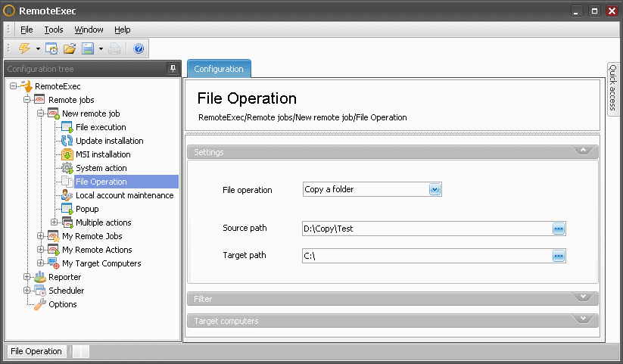Collapse the RemoteExec root node
The width and height of the screenshot is (623, 364).
[x=13, y=86]
